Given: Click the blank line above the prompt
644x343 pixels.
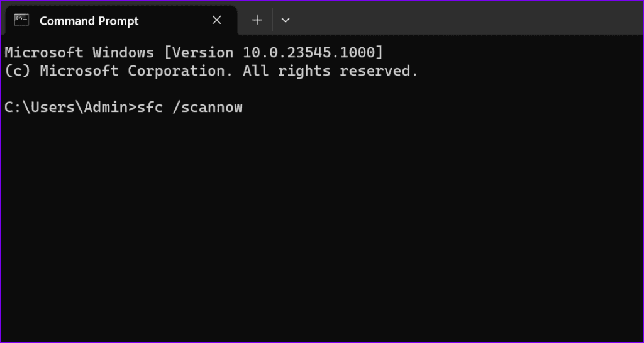Looking at the screenshot, I should coord(189,89).
